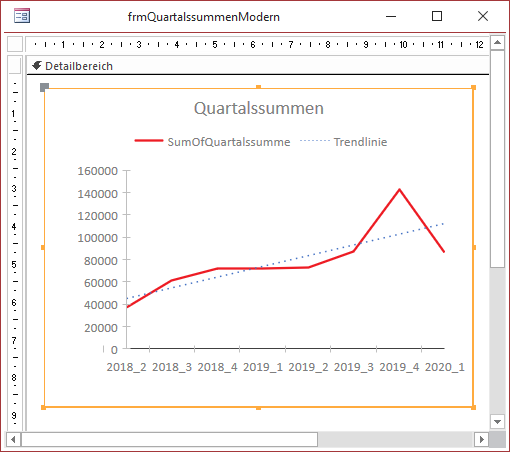The height and width of the screenshot is (452, 510).
Task: Click the 2020_1 category label
Action: coord(445,367)
